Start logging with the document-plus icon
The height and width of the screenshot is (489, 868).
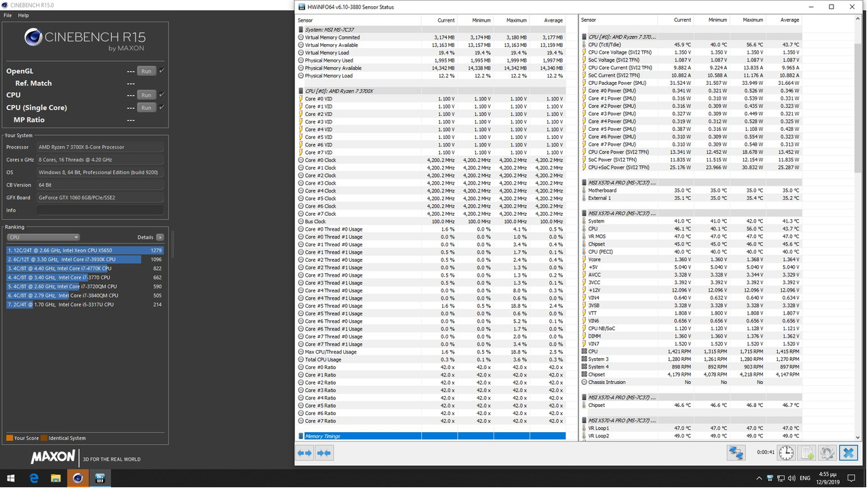point(807,453)
